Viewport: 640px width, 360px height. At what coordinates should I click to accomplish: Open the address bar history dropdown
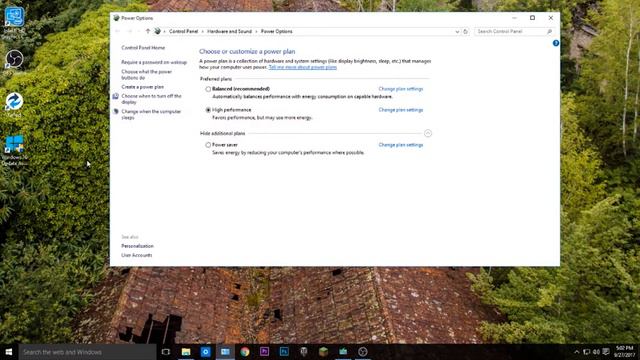tap(457, 31)
